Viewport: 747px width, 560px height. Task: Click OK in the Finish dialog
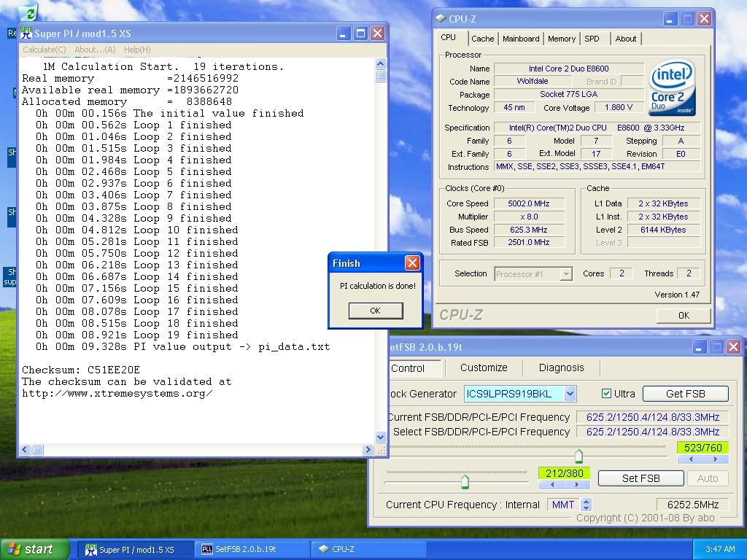(x=376, y=311)
